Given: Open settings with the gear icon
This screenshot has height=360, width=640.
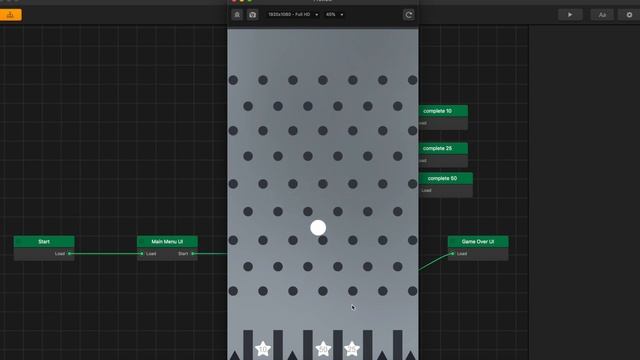Looking at the screenshot, I should (629, 15).
